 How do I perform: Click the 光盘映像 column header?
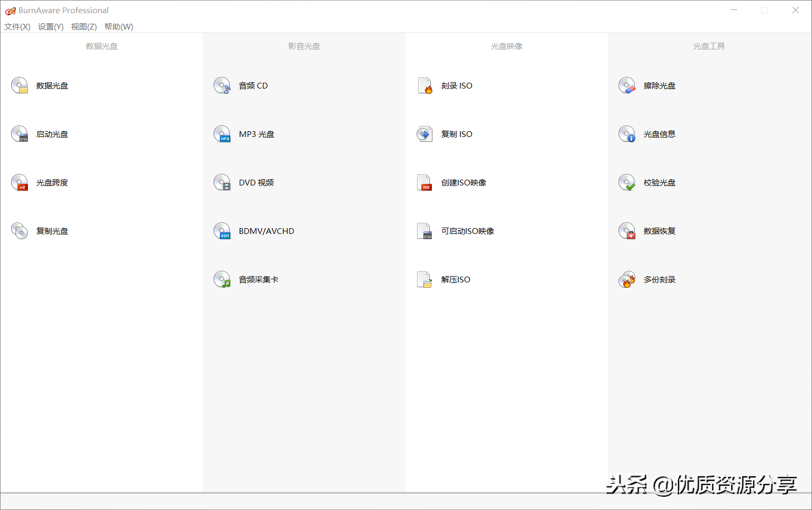click(507, 46)
